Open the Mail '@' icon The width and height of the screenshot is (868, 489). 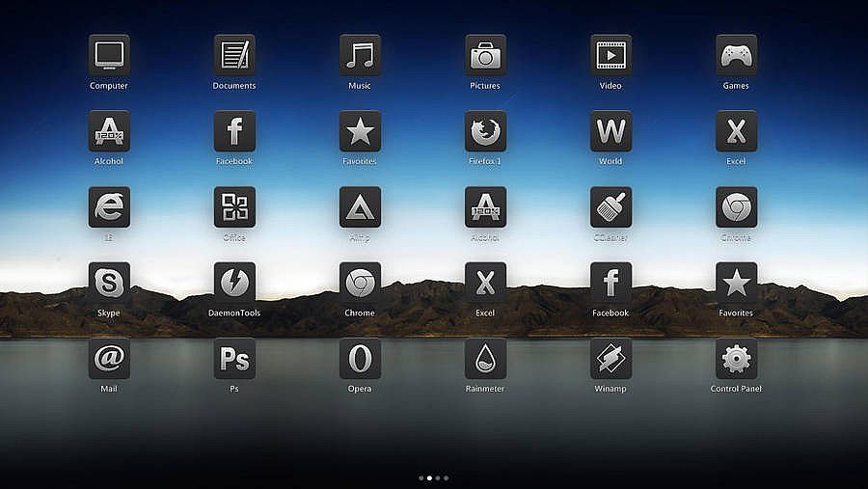pyautogui.click(x=109, y=358)
